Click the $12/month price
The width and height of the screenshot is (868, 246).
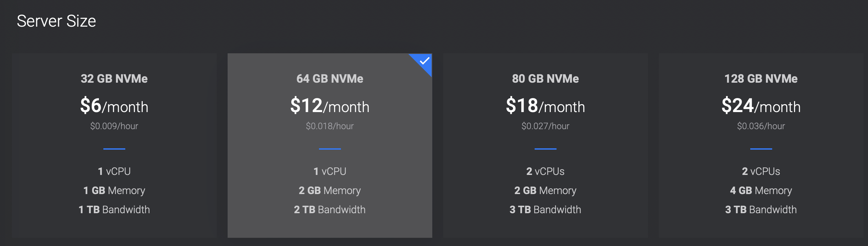point(330,106)
